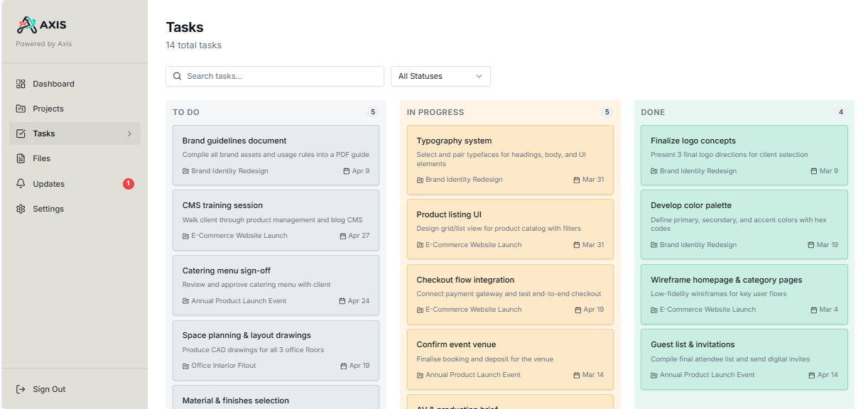Image resolution: width=868 pixels, height=409 pixels.
Task: Open the Brand guidelines document task card
Action: [276, 156]
